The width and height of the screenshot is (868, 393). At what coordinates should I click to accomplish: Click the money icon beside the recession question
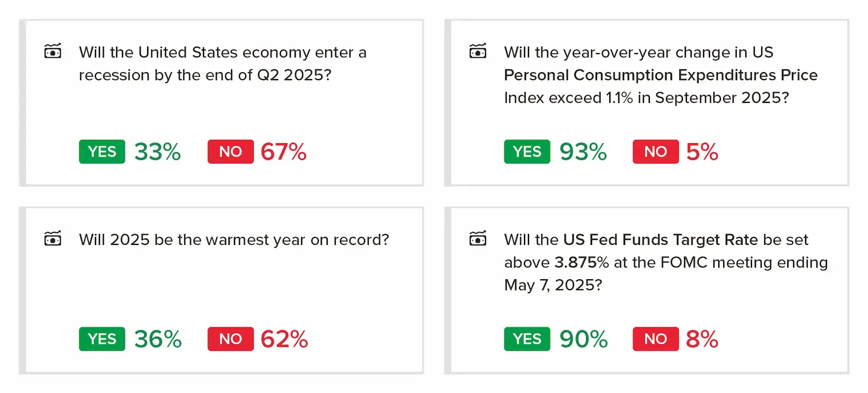pyautogui.click(x=53, y=51)
